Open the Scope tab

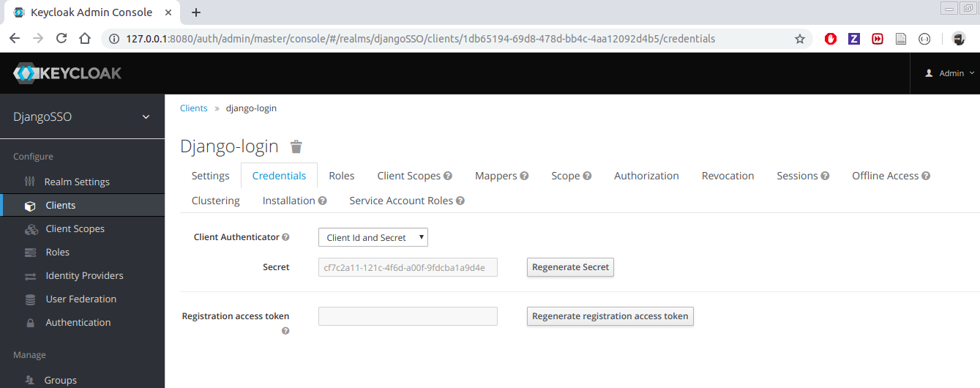pyautogui.click(x=566, y=176)
